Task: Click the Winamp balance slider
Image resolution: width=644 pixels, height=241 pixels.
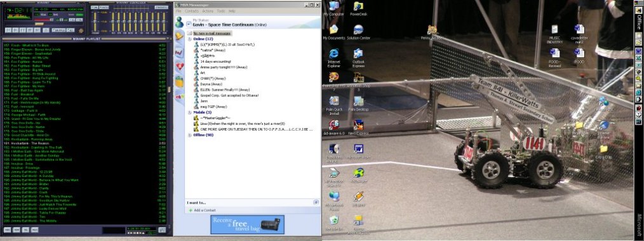Action: pos(62,20)
